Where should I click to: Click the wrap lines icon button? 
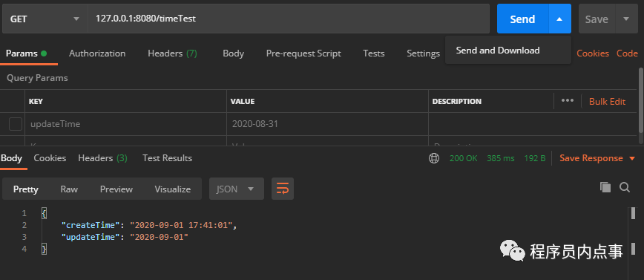tap(283, 189)
